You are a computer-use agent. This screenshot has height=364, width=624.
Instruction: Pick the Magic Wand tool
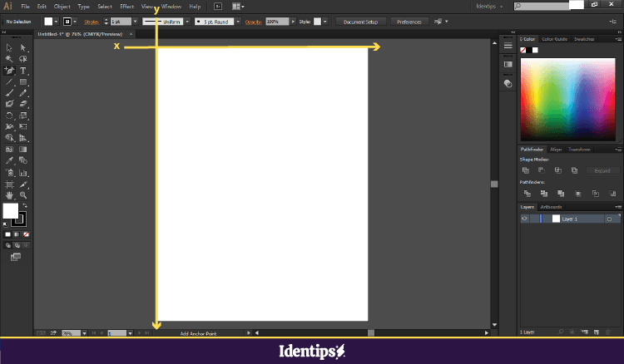coord(9,59)
